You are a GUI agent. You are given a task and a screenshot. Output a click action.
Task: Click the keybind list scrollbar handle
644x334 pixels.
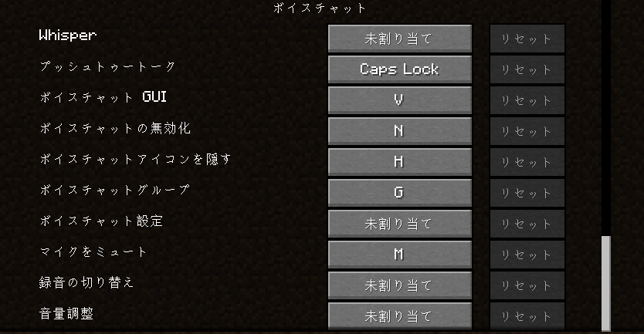point(606,283)
